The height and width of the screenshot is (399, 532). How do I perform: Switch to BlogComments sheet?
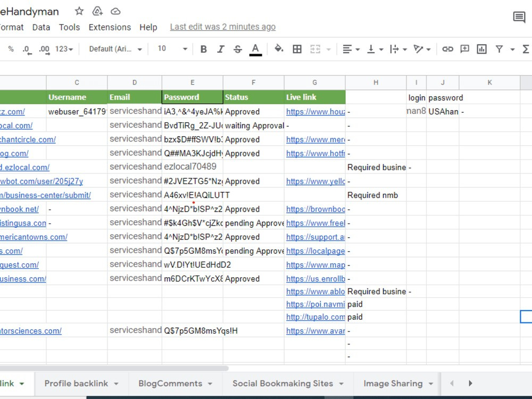[x=170, y=384]
